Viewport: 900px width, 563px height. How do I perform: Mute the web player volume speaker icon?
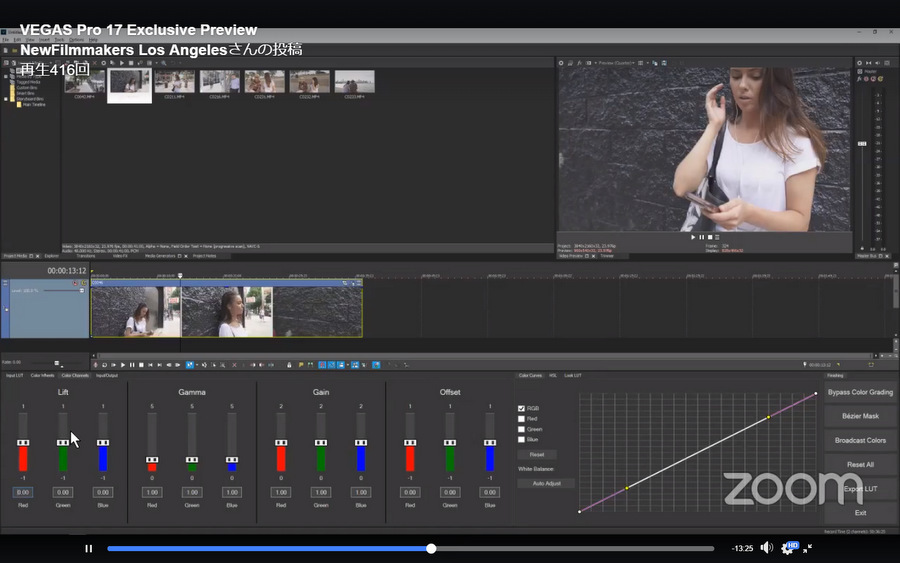pos(766,548)
